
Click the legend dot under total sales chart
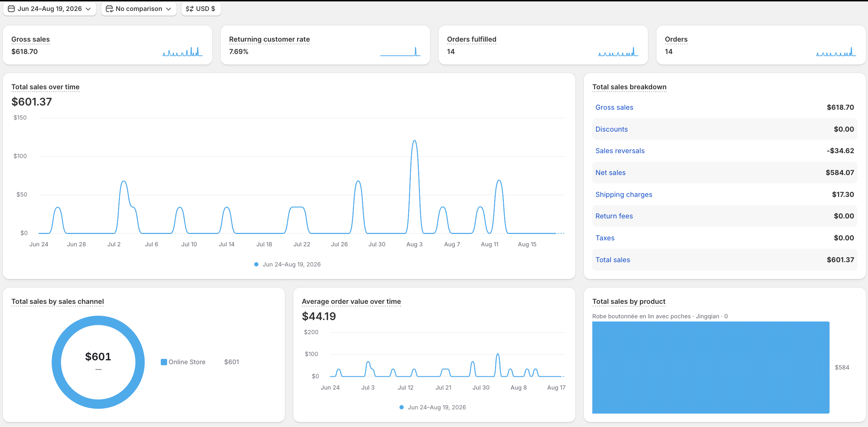point(256,264)
